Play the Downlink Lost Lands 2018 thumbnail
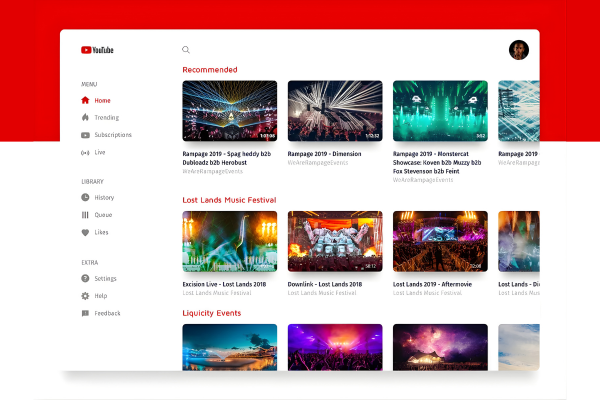 pyautogui.click(x=335, y=241)
